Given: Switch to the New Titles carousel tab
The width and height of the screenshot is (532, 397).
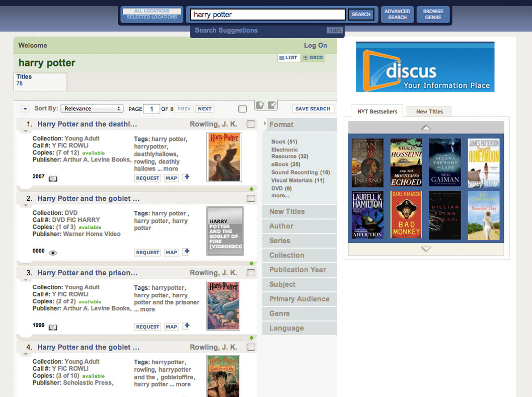Looking at the screenshot, I should (x=429, y=111).
